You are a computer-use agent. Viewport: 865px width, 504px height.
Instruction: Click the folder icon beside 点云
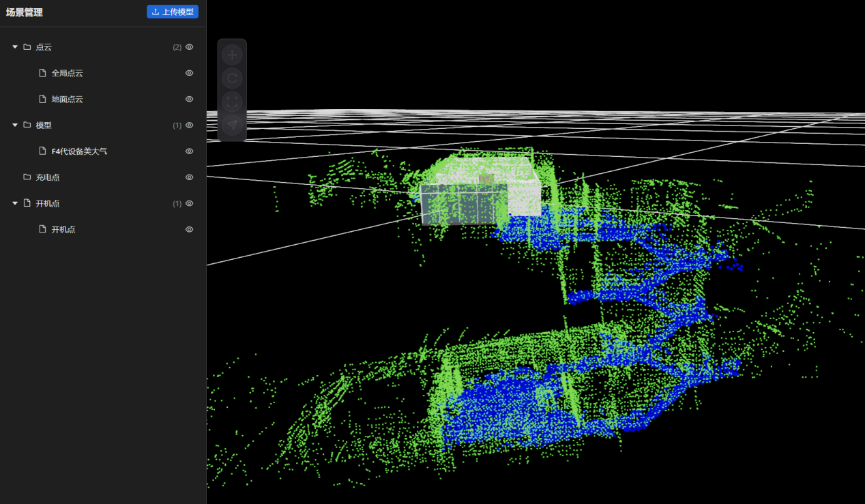[x=27, y=47]
